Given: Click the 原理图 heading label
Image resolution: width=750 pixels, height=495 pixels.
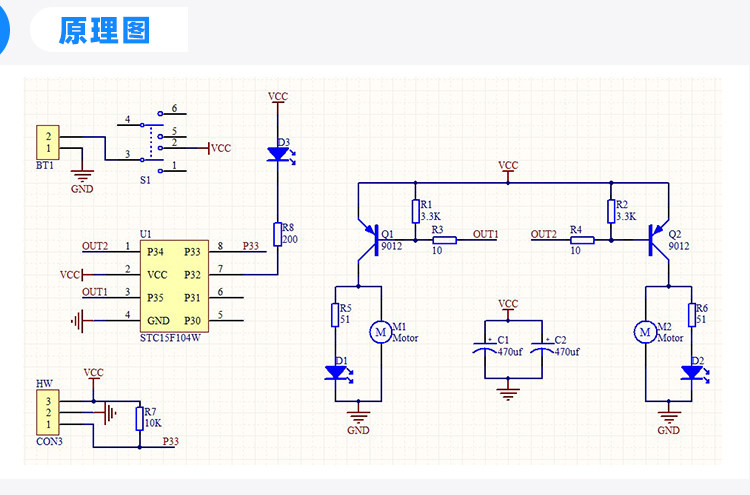Looking at the screenshot, I should point(104,31).
